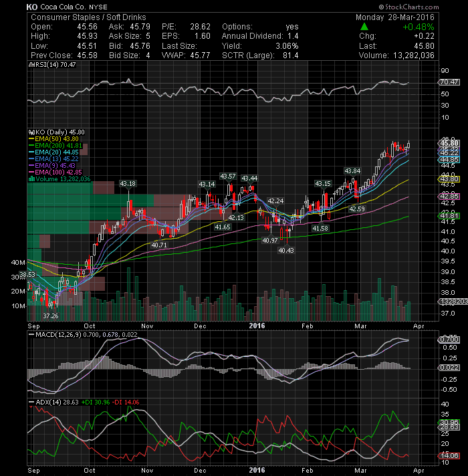Click the KO (Daily) 45.80 legend entry

point(57,132)
